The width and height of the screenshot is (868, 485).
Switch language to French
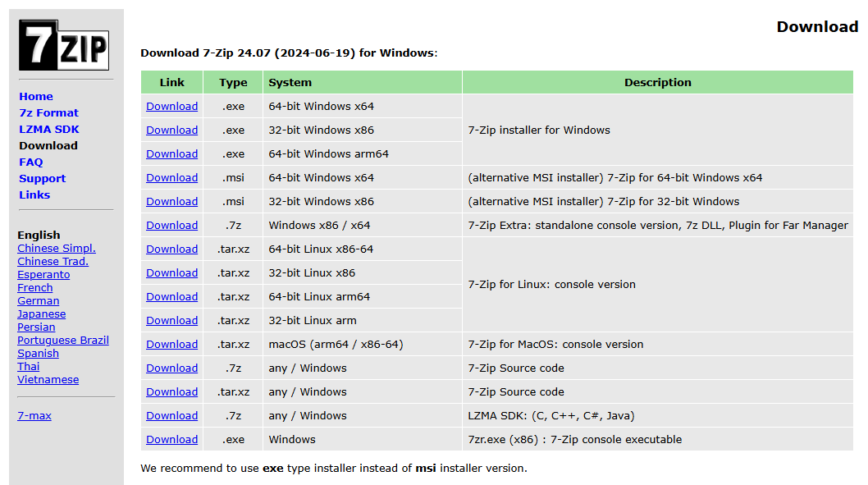(x=35, y=288)
